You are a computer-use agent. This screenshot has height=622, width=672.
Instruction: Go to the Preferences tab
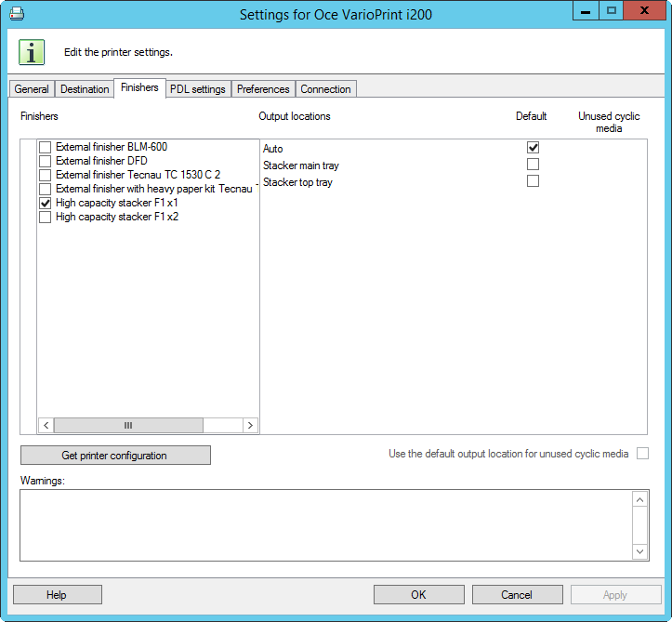point(263,89)
